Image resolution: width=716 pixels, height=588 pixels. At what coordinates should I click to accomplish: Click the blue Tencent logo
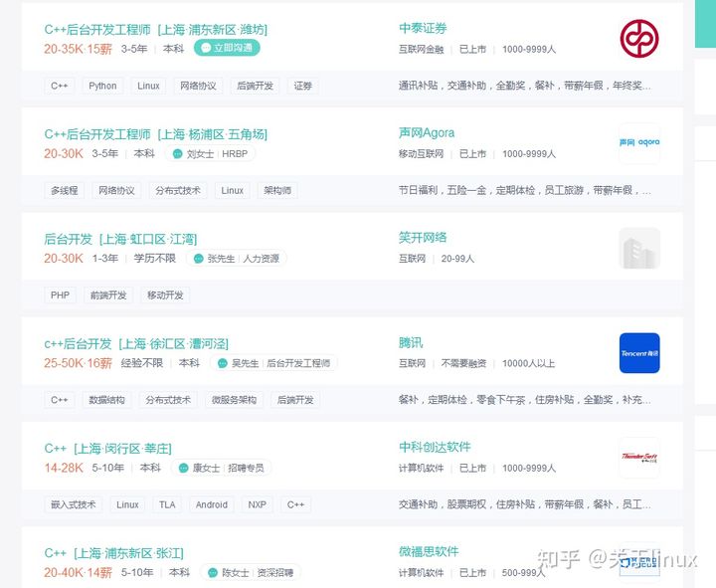point(639,353)
